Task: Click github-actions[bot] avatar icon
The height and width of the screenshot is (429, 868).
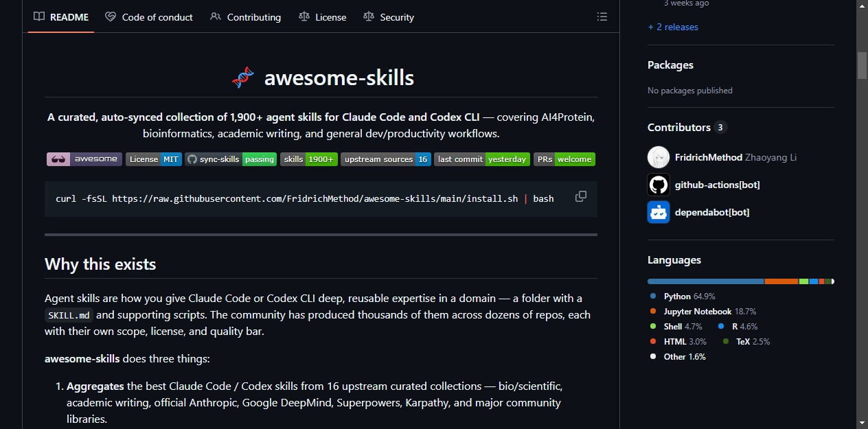Action: pyautogui.click(x=659, y=185)
